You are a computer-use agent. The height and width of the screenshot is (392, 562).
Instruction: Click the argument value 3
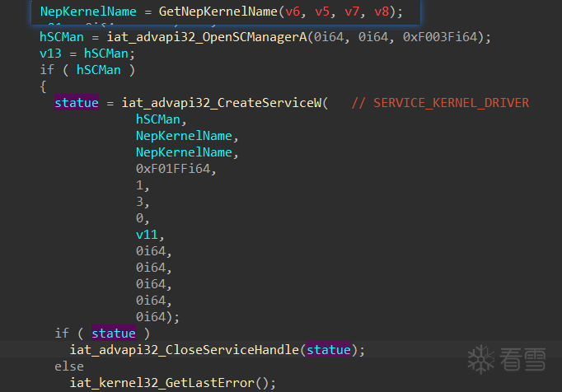139,202
